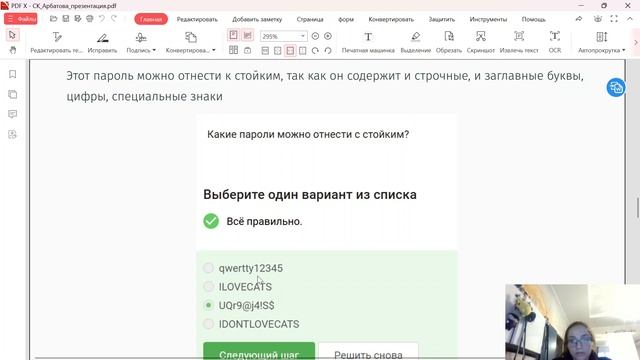The image size is (640, 360).
Task: Click the crown premium icon
Action: [598, 19]
